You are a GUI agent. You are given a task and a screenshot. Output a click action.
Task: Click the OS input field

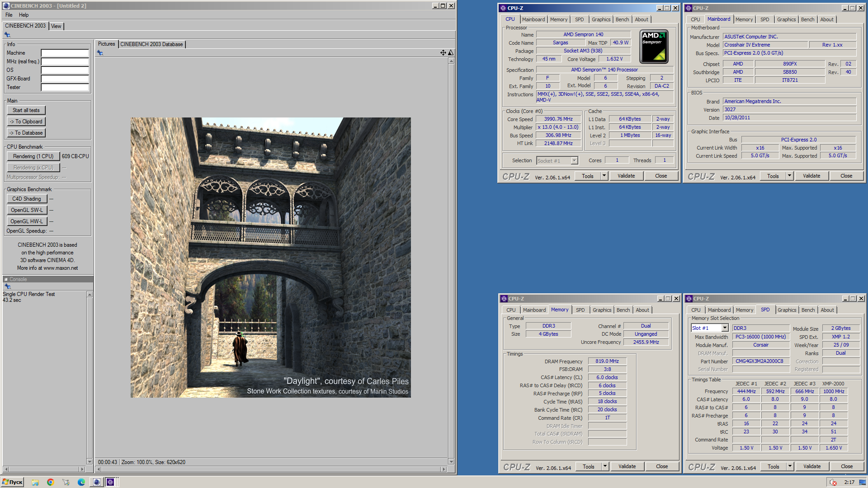tap(65, 70)
